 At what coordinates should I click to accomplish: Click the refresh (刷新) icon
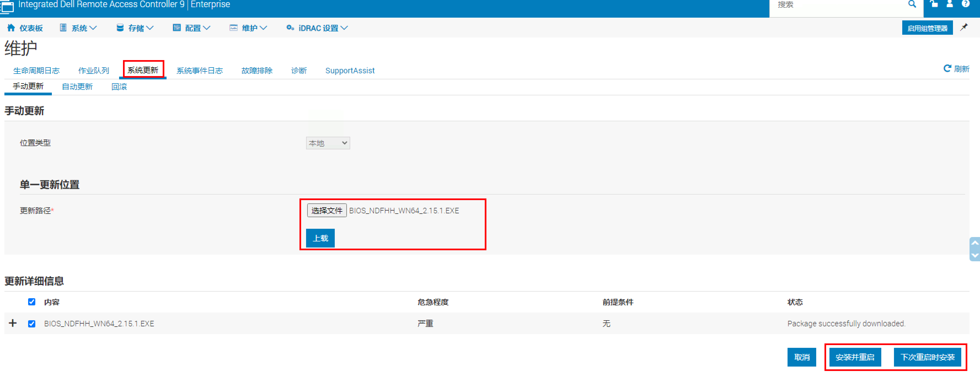[947, 68]
